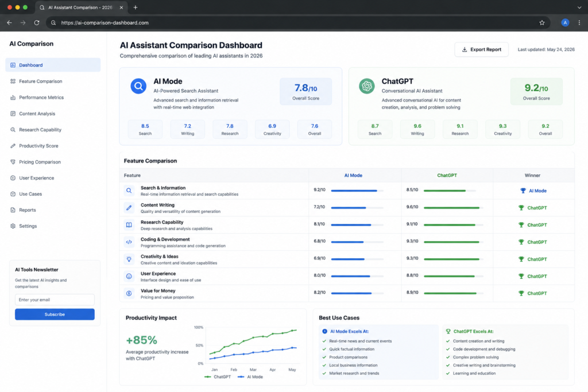Click the Value for Money dollar icon
Viewport: 588px width, 392px height.
pyautogui.click(x=129, y=293)
